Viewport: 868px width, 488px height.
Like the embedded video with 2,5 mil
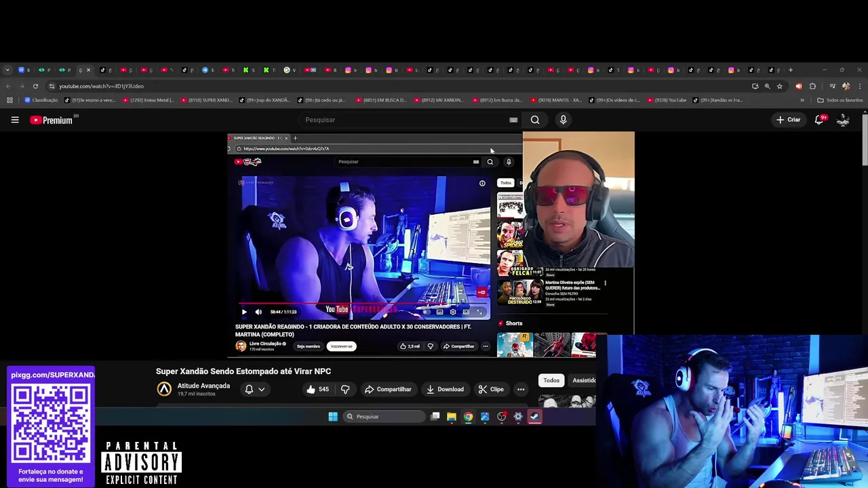[x=409, y=346]
